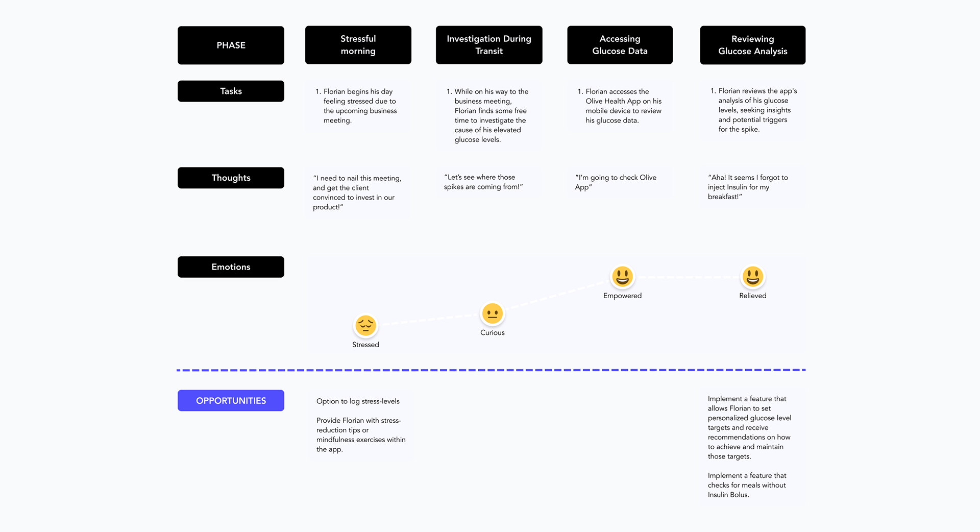Collapse the Reviewing Glucose Analysis phase card
Screen dimensions: 980x532
(x=752, y=45)
